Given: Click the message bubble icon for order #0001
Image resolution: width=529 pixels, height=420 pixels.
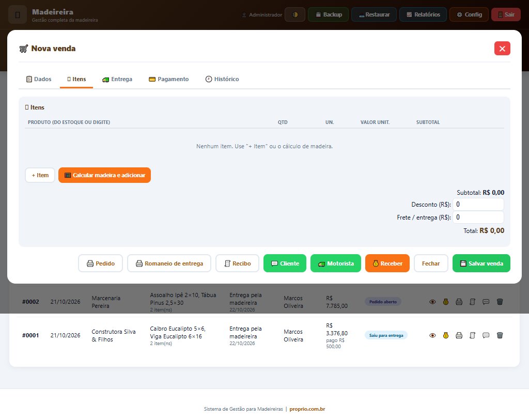Looking at the screenshot, I should [486, 335].
